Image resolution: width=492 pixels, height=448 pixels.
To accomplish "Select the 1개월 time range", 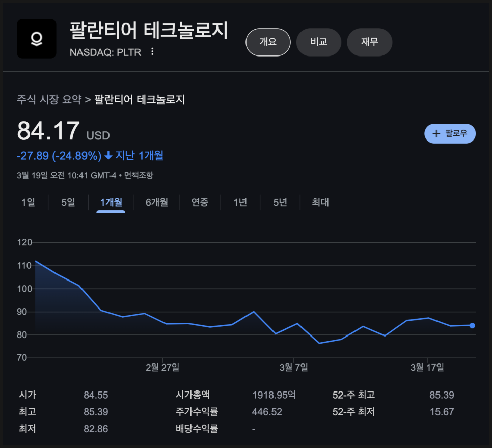I will pos(111,202).
